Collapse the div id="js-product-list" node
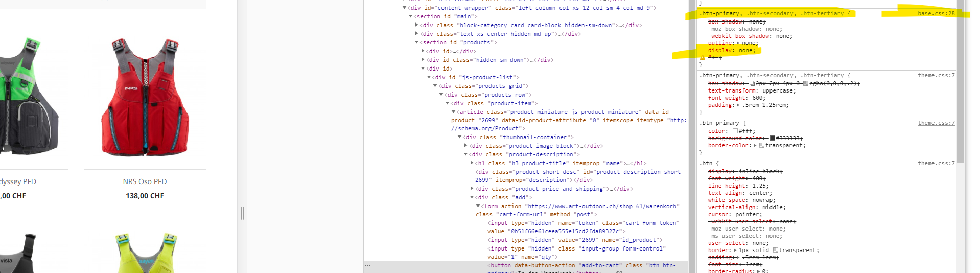This screenshot has width=980, height=273. (x=429, y=77)
